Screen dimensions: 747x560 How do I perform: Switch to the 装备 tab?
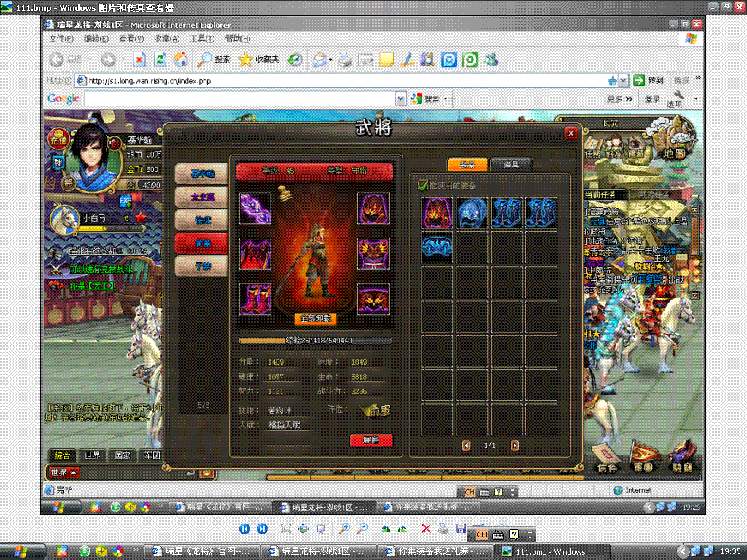click(x=468, y=165)
